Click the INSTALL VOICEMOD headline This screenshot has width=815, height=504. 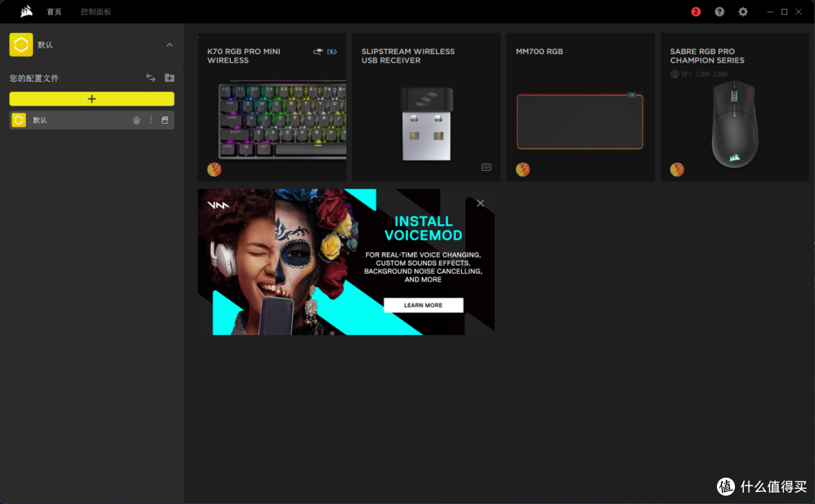(x=423, y=228)
